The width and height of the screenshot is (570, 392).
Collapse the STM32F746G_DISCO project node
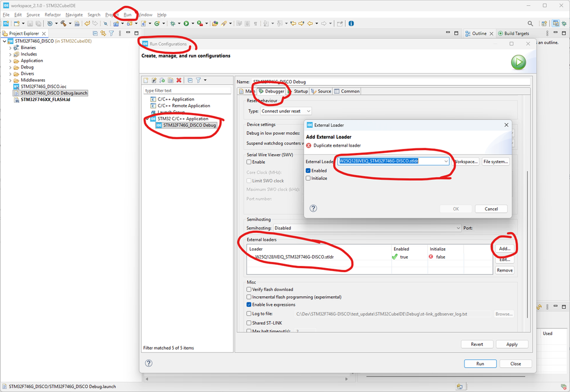point(5,41)
